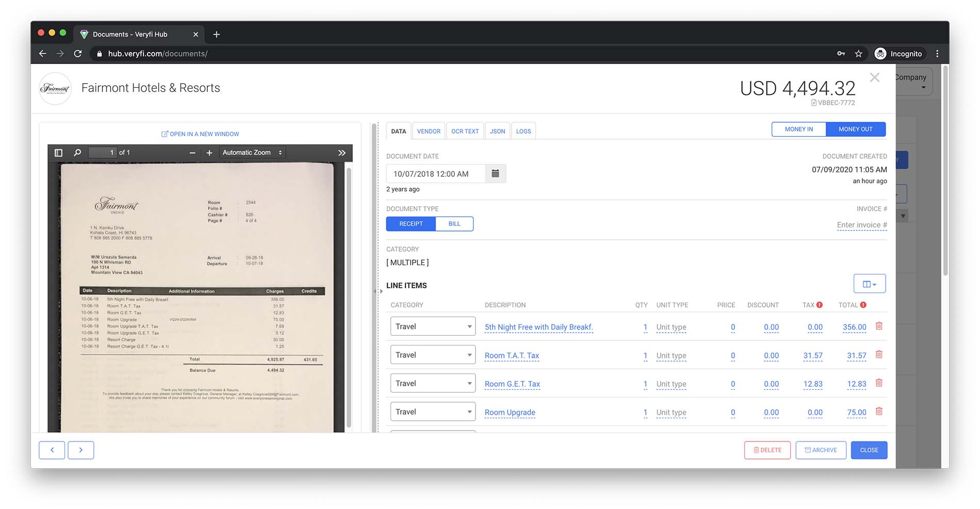980x509 pixels.
Task: Click the Room Upgrade description
Action: [510, 413]
